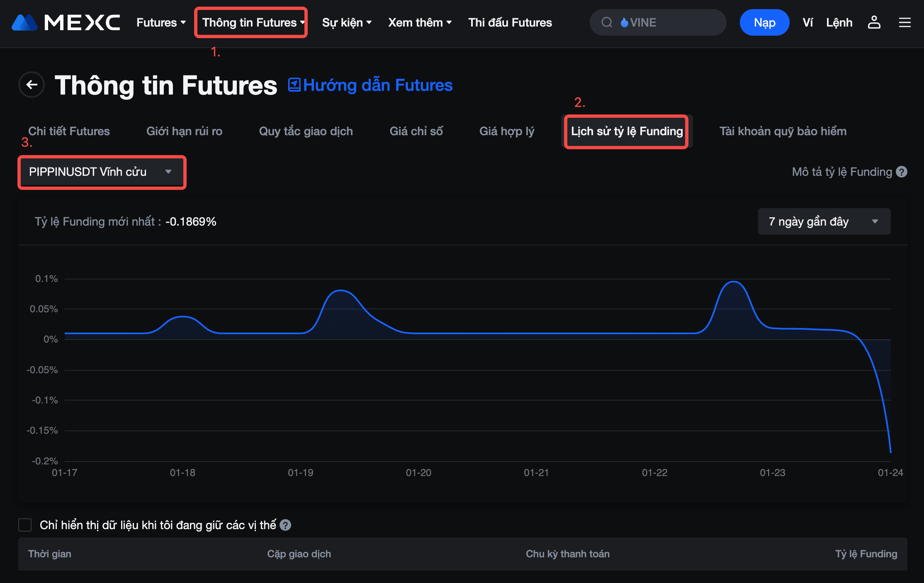The height and width of the screenshot is (583, 924).
Task: Expand the PIPPINUSDT Vĩnh cửu pair dropdown
Action: click(101, 172)
